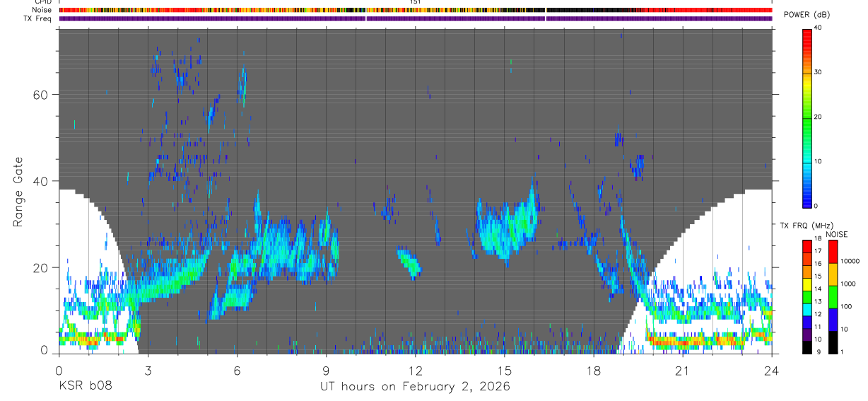The height and width of the screenshot is (401, 868).
Task: Click the 3 hour tick on time axis
Action: [x=148, y=370]
